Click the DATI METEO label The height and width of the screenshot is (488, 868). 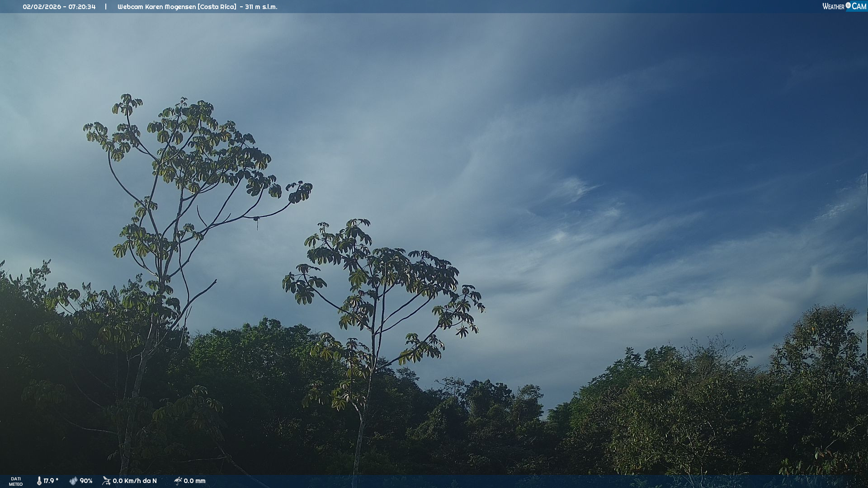pyautogui.click(x=16, y=481)
